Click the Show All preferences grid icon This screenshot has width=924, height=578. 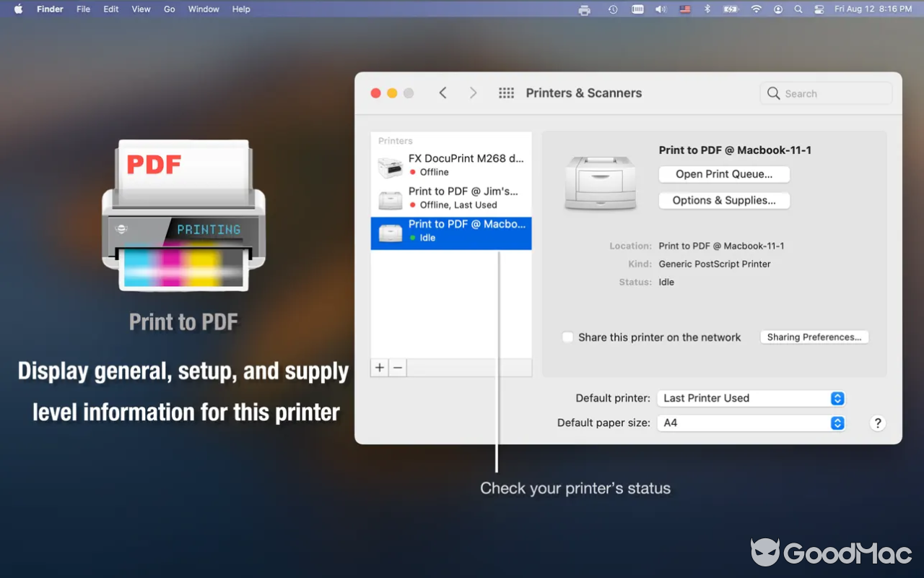(x=506, y=92)
